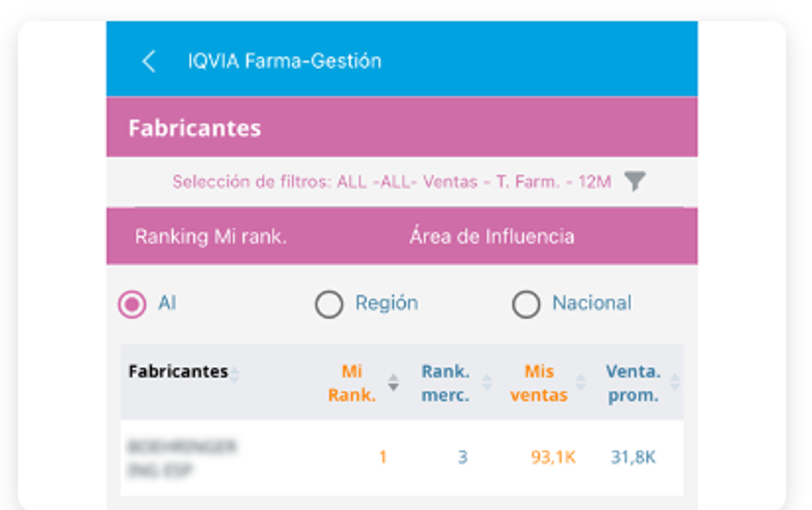Click the Fabricantes column header

(178, 372)
